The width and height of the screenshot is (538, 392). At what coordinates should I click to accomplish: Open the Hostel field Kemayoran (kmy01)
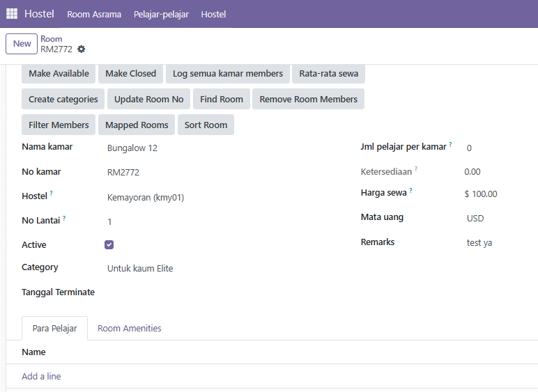tap(226, 197)
